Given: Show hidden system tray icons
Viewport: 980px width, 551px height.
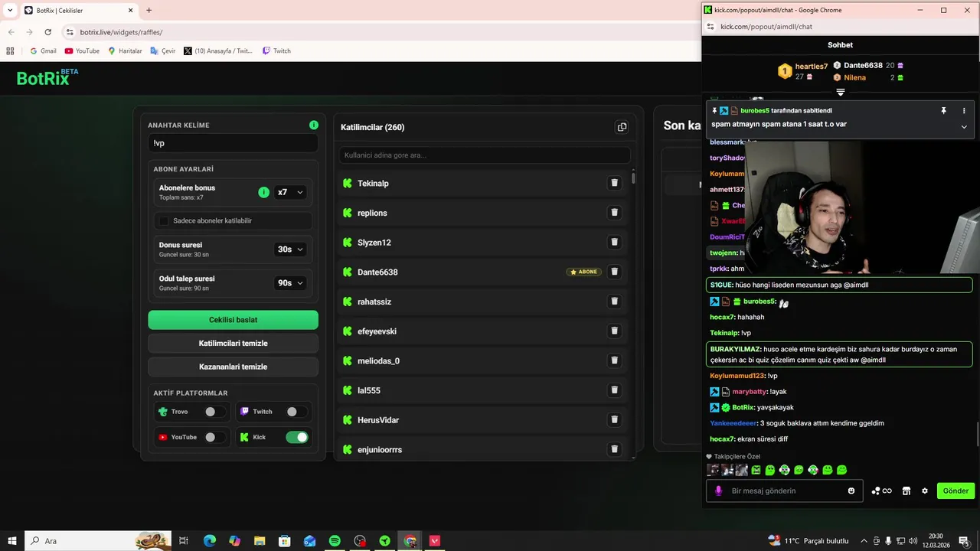Looking at the screenshot, I should click(x=864, y=541).
